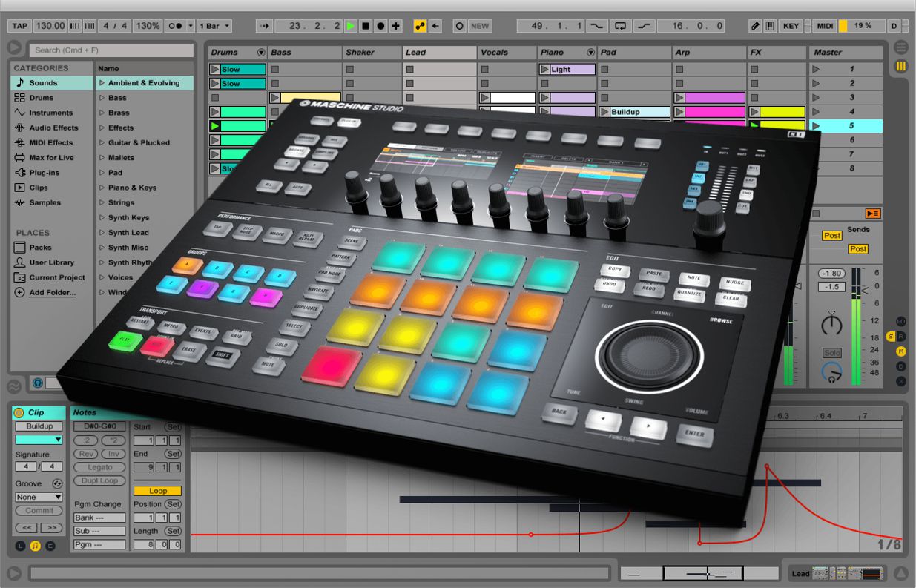
Task: Open the 1 Bar quantization dropdown
Action: (214, 26)
